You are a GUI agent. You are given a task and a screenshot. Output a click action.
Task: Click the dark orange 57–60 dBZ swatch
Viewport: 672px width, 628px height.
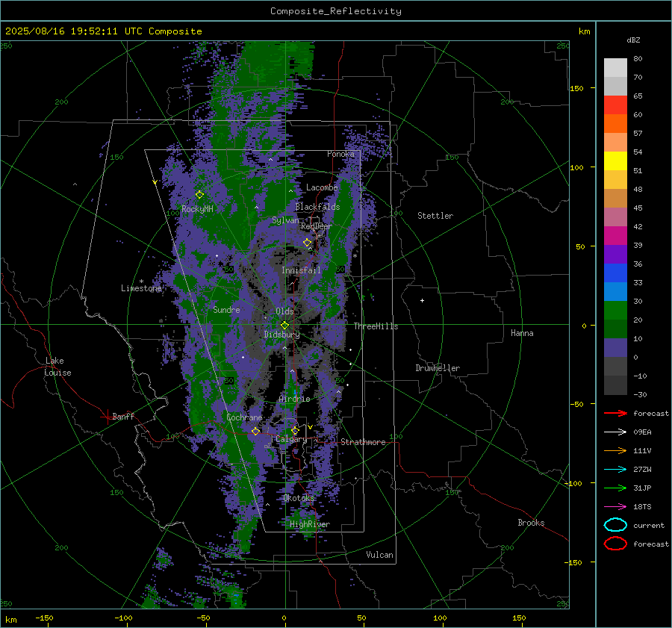615,124
